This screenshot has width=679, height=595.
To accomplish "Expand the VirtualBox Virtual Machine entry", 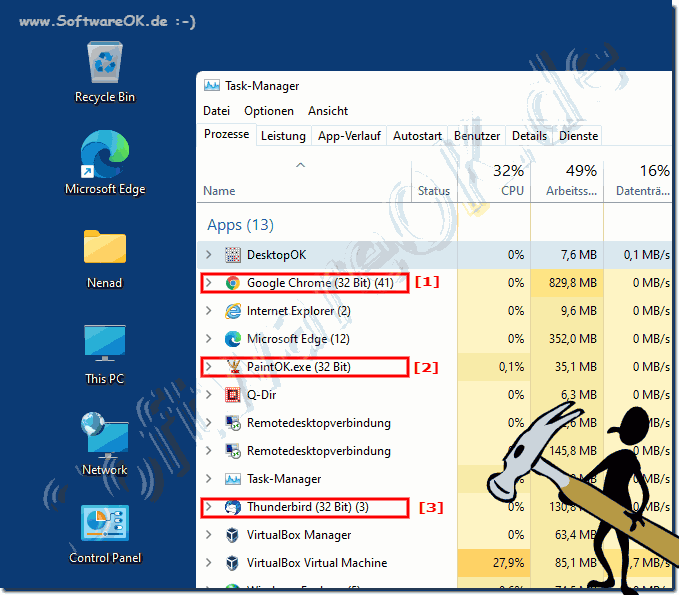I will 209,563.
